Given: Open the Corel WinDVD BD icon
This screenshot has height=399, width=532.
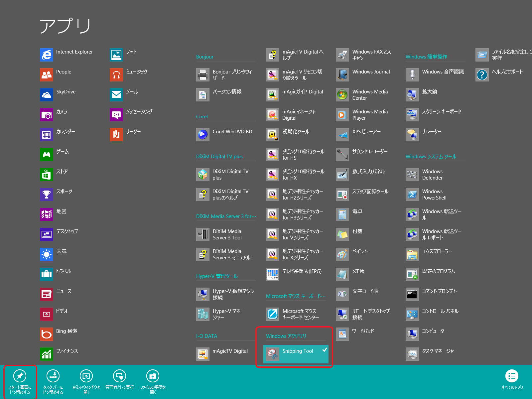Looking at the screenshot, I should pos(202,135).
